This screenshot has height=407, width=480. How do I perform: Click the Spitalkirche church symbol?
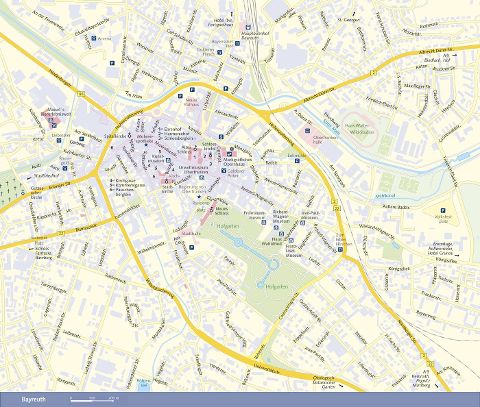[130, 136]
